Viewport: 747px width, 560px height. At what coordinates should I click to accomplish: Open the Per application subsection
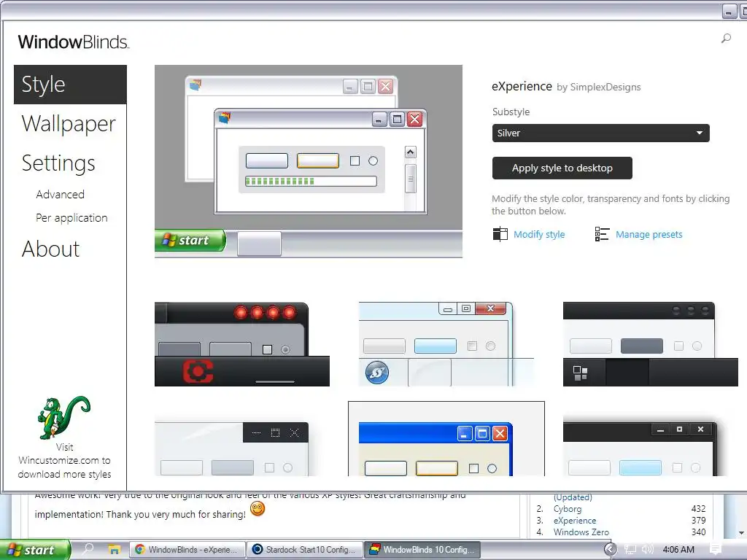coord(71,217)
